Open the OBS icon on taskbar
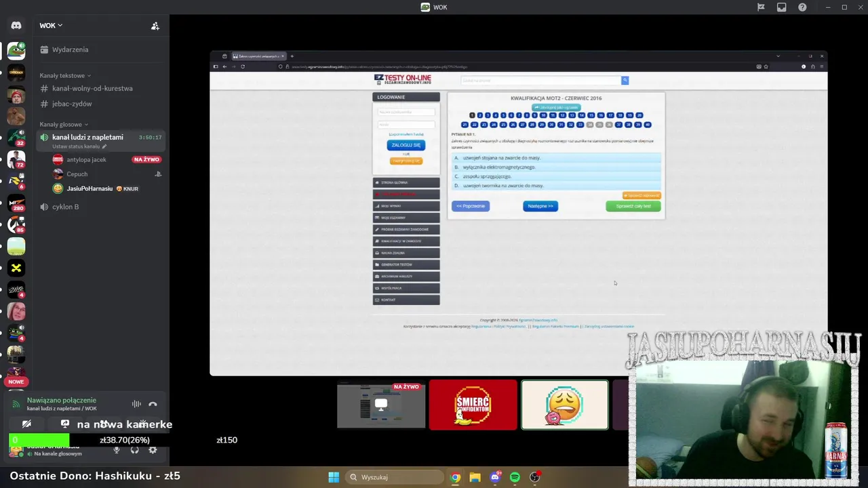 [535, 477]
